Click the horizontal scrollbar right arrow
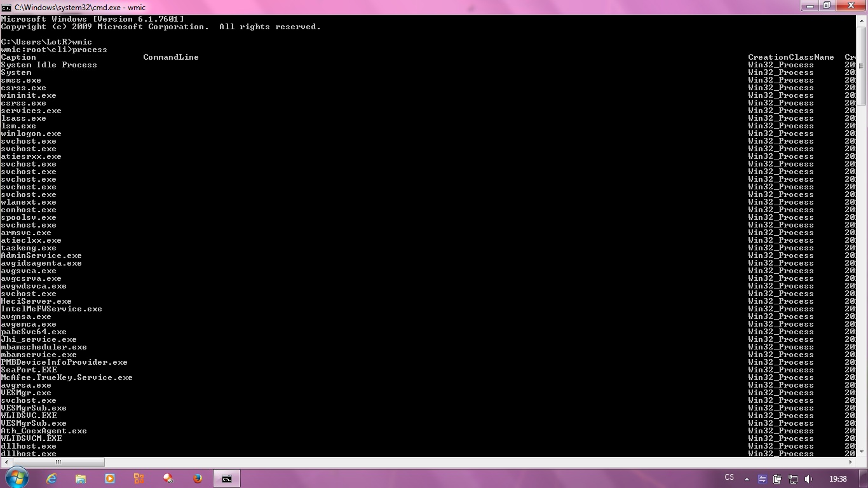Image resolution: width=868 pixels, height=488 pixels. coord(851,463)
